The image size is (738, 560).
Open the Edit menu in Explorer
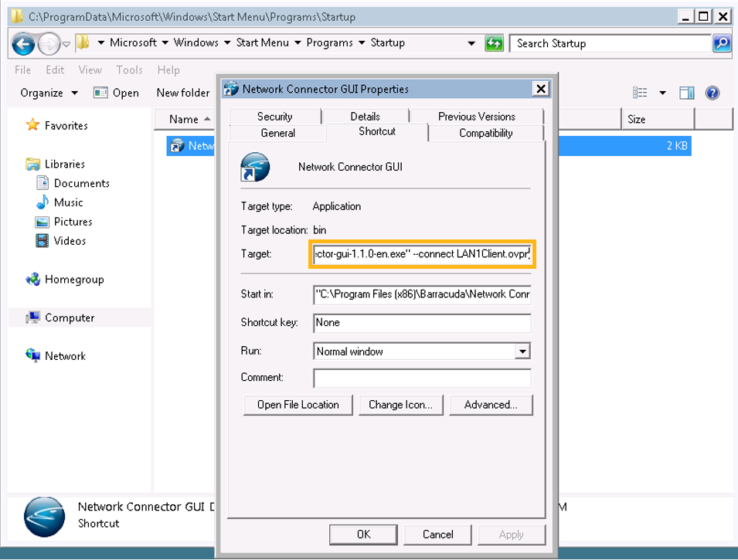[55, 70]
